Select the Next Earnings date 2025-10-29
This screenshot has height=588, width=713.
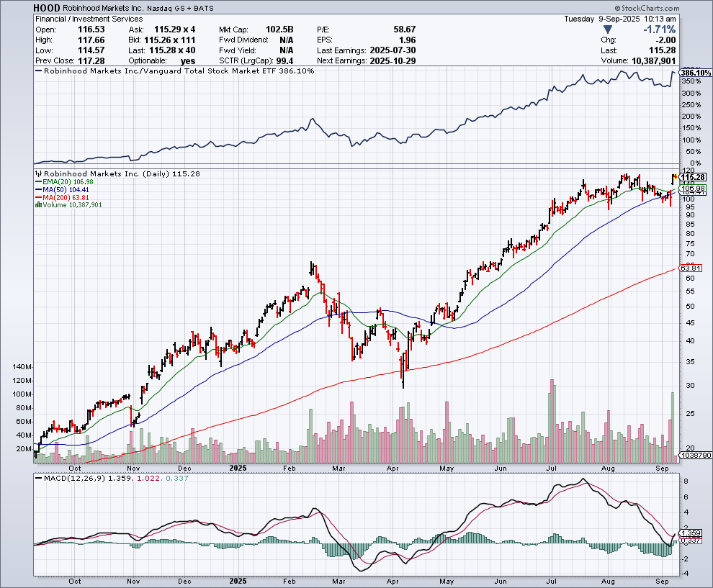pos(393,60)
